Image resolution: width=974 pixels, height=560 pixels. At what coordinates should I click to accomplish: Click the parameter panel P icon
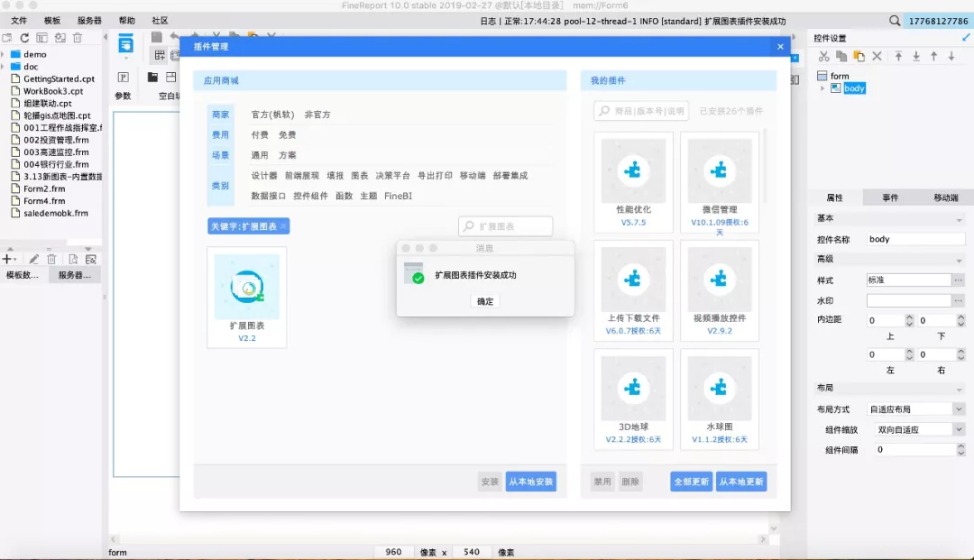pos(123,77)
